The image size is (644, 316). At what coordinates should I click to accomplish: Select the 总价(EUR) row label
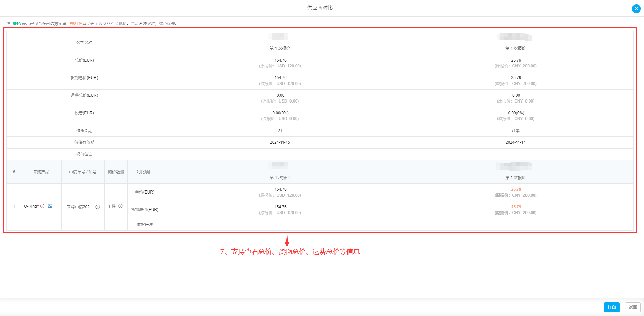click(x=84, y=60)
